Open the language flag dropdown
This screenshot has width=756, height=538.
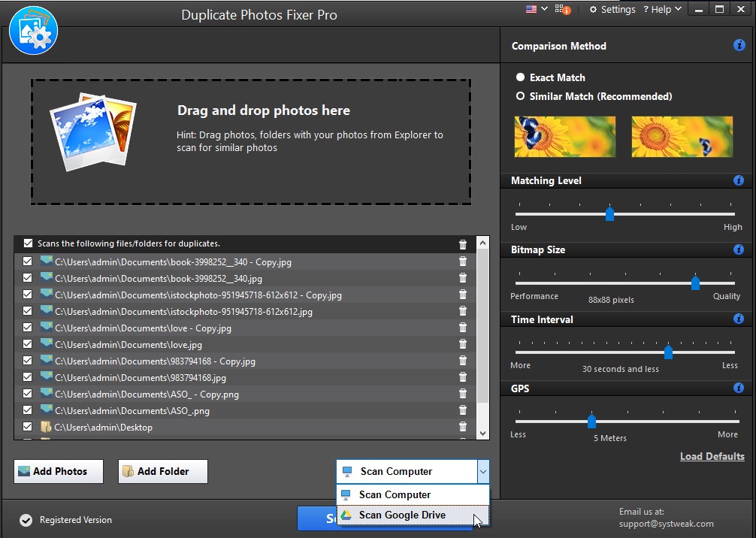tap(537, 9)
